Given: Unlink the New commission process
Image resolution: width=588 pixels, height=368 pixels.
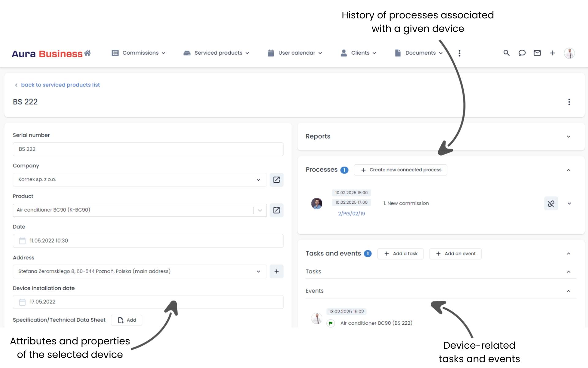Looking at the screenshot, I should click(551, 203).
